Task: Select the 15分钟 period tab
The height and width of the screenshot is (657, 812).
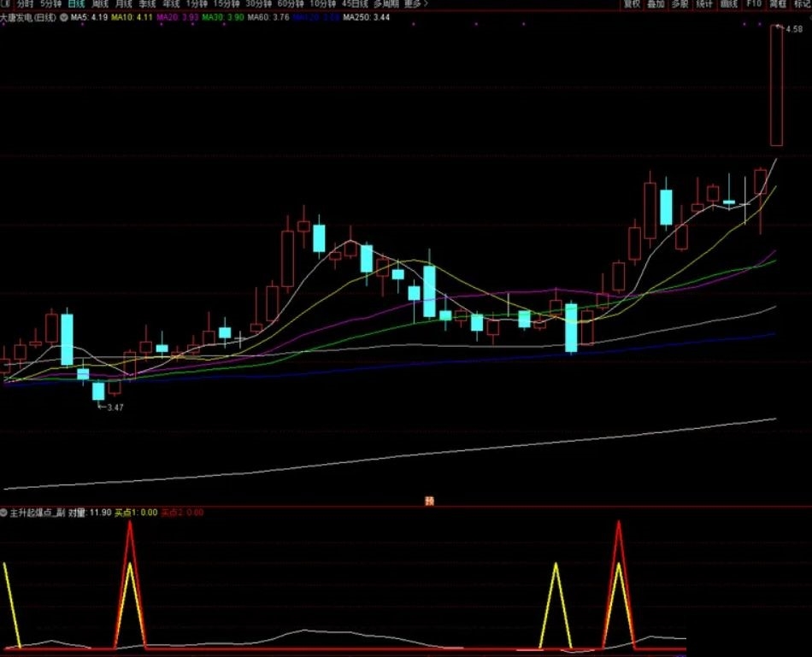Action: coord(227,3)
